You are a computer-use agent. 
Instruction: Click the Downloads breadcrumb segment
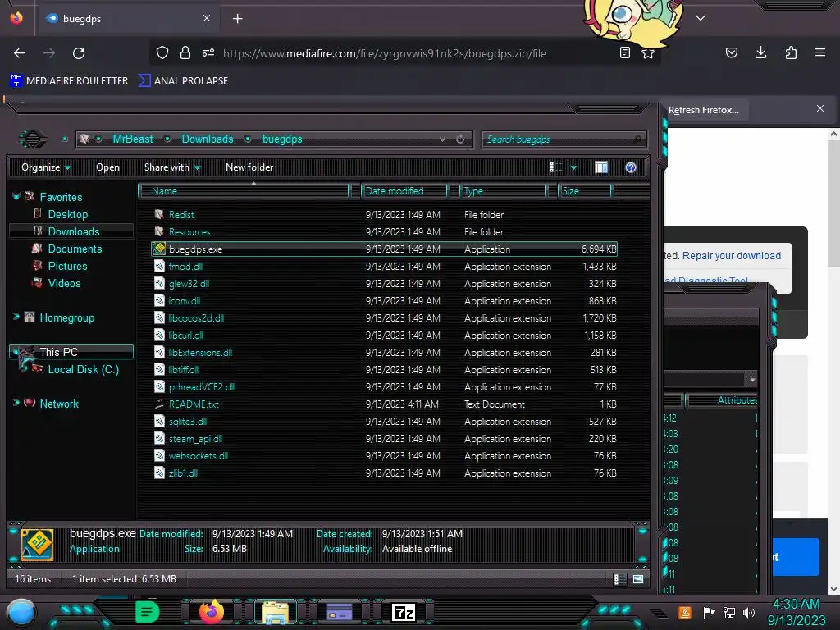(x=208, y=139)
